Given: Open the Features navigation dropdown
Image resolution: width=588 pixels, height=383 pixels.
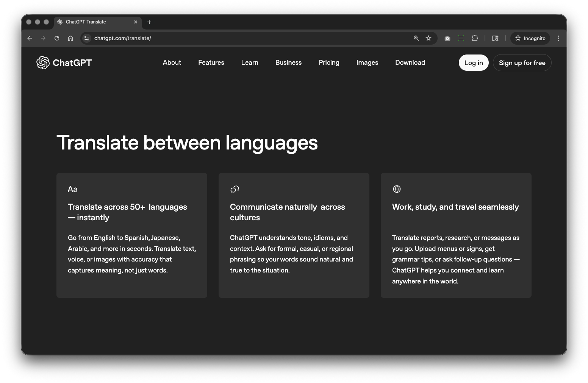Looking at the screenshot, I should [211, 62].
